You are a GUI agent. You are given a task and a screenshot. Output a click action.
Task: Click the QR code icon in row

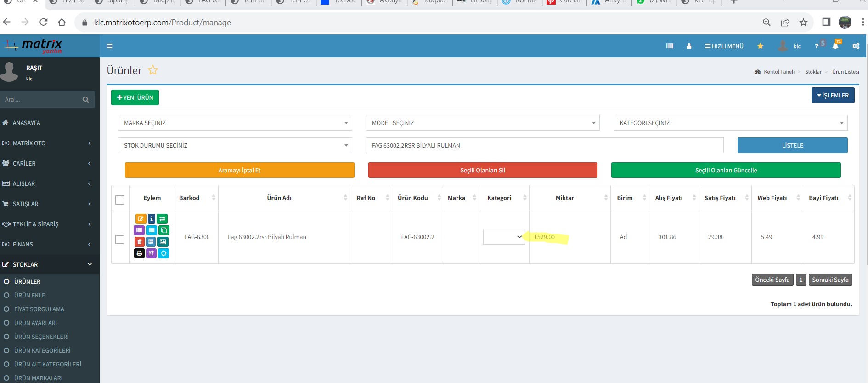coord(151,242)
